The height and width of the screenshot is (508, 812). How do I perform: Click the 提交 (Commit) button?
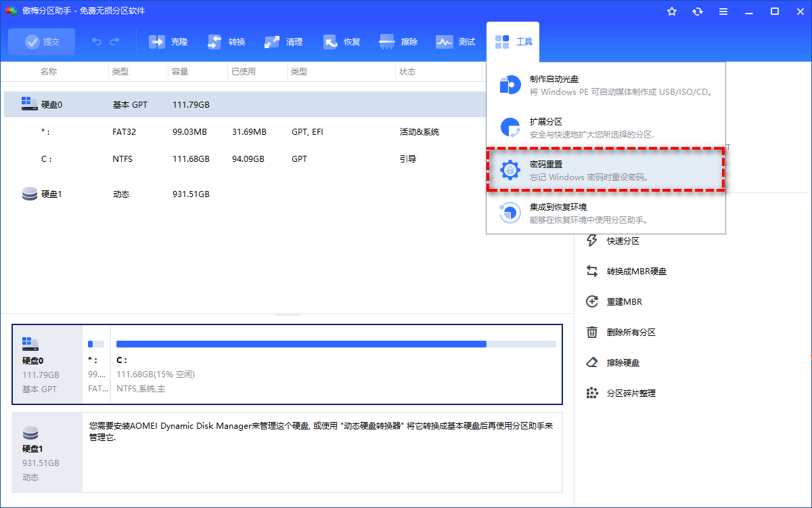coord(41,41)
